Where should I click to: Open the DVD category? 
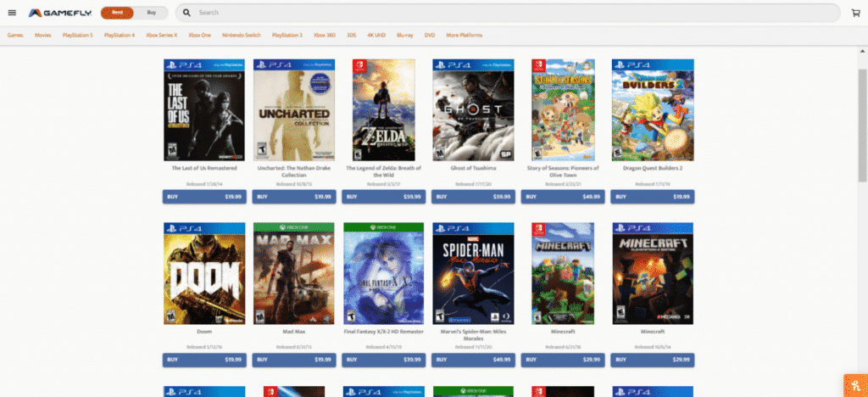pyautogui.click(x=430, y=36)
